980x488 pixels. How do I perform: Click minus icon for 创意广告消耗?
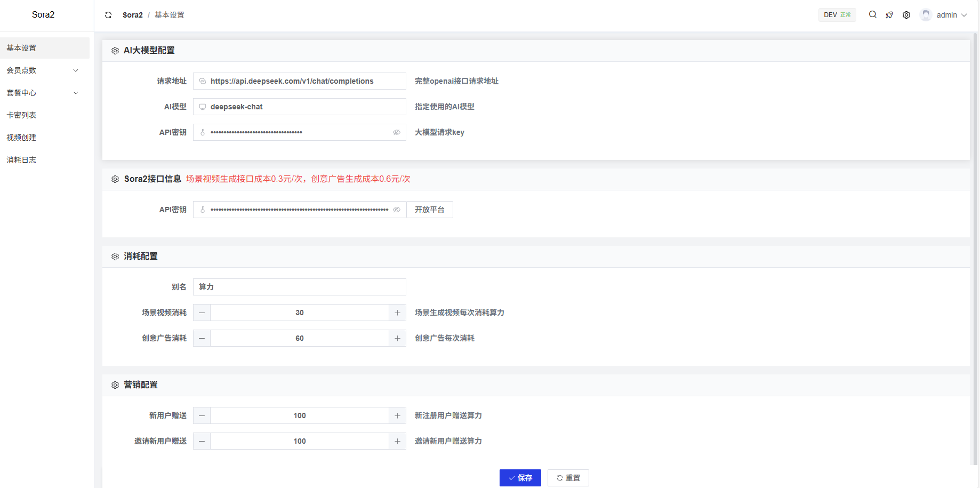pos(202,338)
